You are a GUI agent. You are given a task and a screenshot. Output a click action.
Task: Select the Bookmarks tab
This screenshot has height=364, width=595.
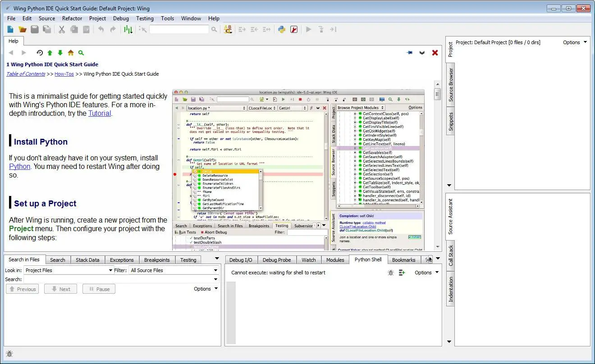[x=404, y=260]
